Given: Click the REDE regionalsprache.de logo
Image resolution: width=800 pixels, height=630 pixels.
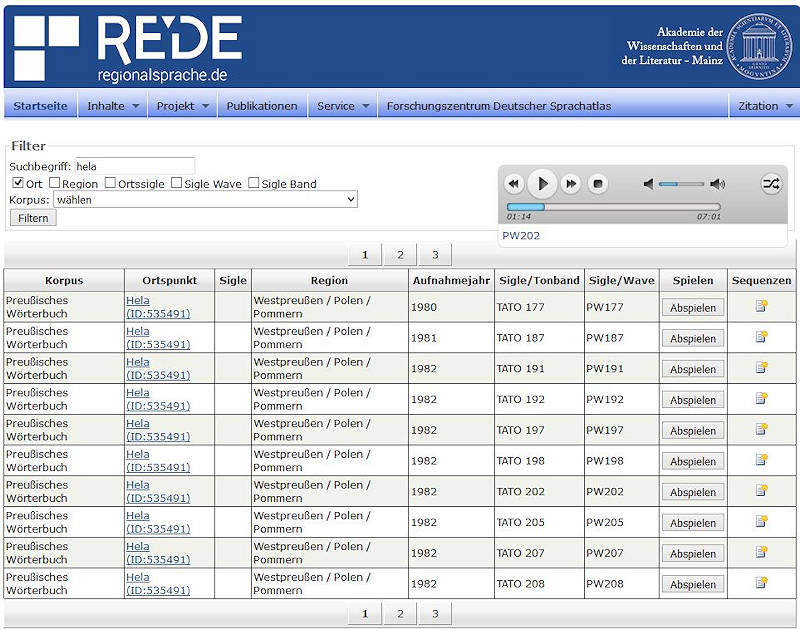Looking at the screenshot, I should [128, 47].
